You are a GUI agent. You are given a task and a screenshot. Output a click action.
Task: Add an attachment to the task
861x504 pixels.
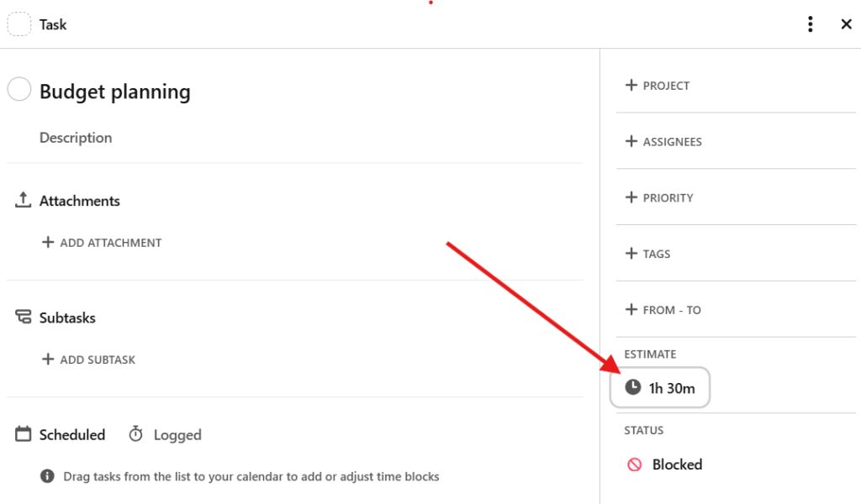[x=102, y=243]
